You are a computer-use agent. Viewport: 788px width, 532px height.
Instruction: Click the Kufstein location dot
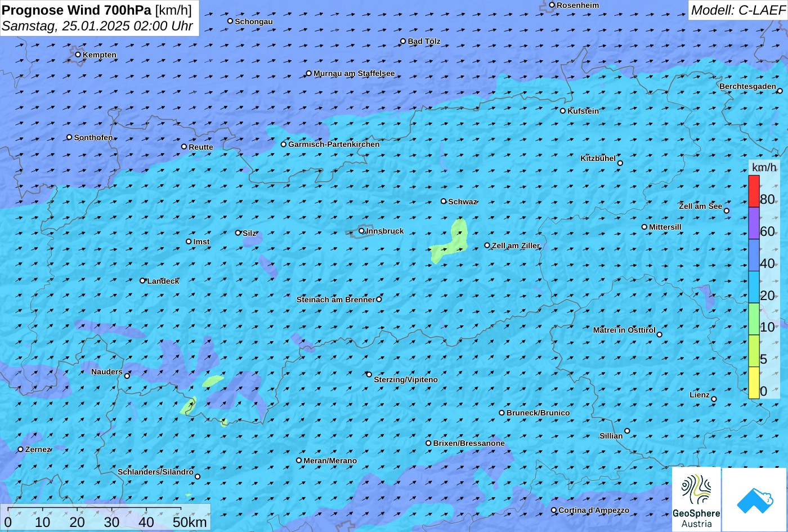tap(563, 111)
